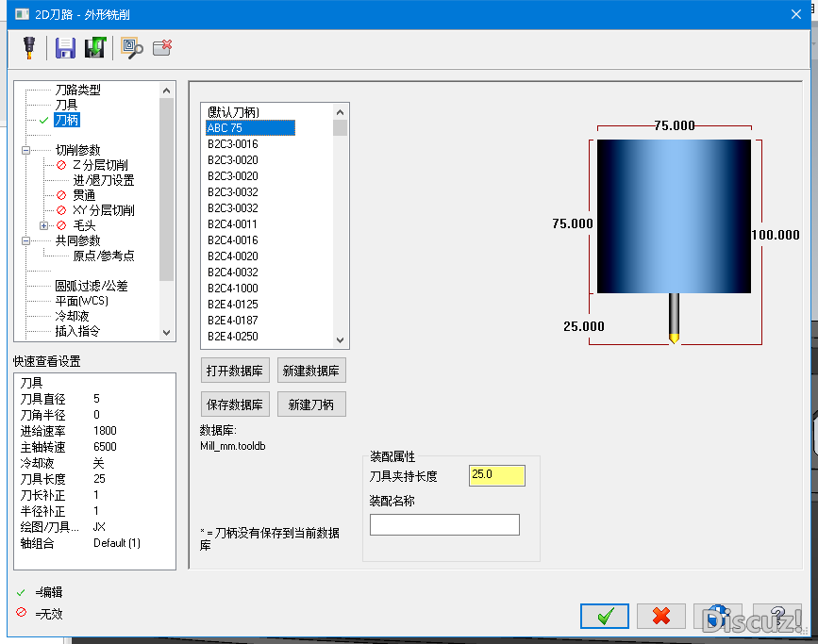Select B2C4-0032 holder entry

pyautogui.click(x=233, y=272)
